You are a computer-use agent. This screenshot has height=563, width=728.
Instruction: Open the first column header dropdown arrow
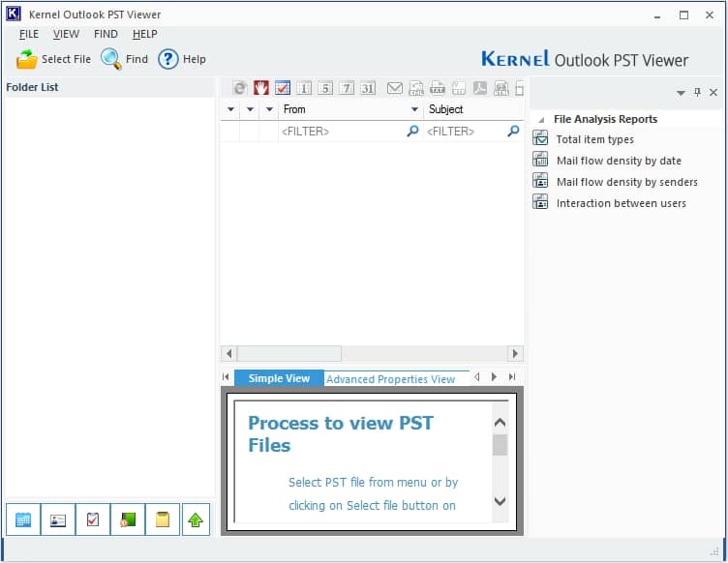[x=230, y=110]
